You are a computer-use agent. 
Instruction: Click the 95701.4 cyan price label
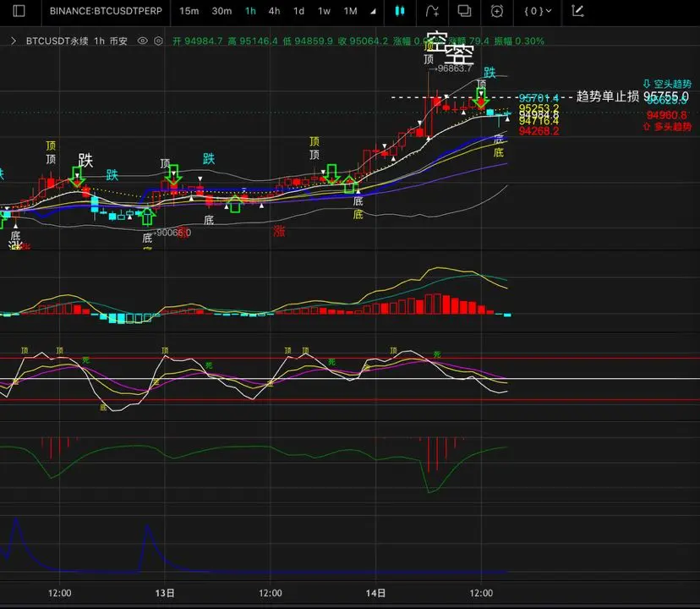539,98
